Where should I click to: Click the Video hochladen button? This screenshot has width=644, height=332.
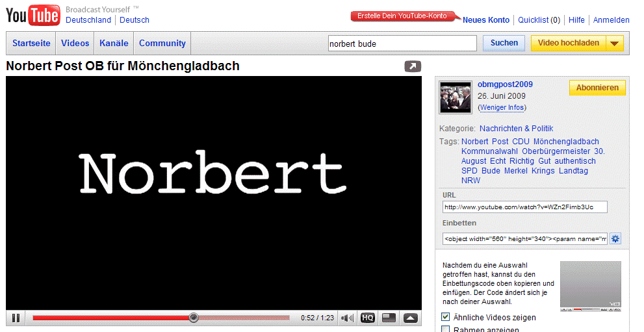(569, 43)
